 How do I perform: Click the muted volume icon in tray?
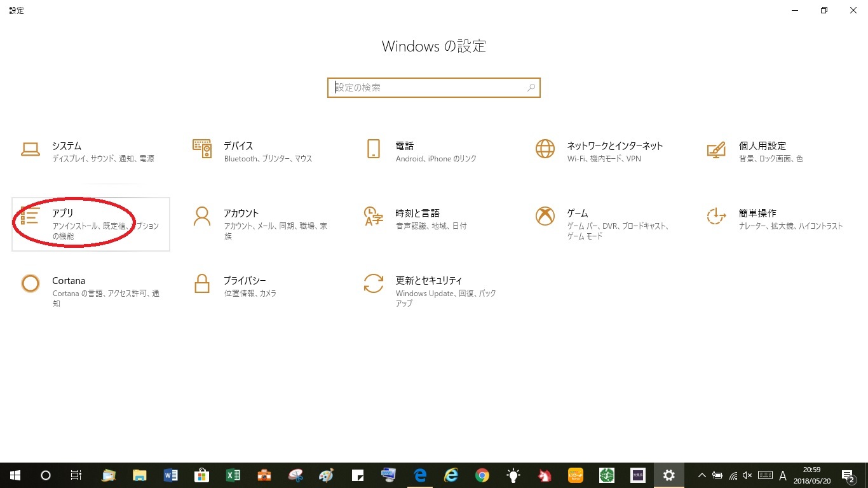click(x=747, y=475)
